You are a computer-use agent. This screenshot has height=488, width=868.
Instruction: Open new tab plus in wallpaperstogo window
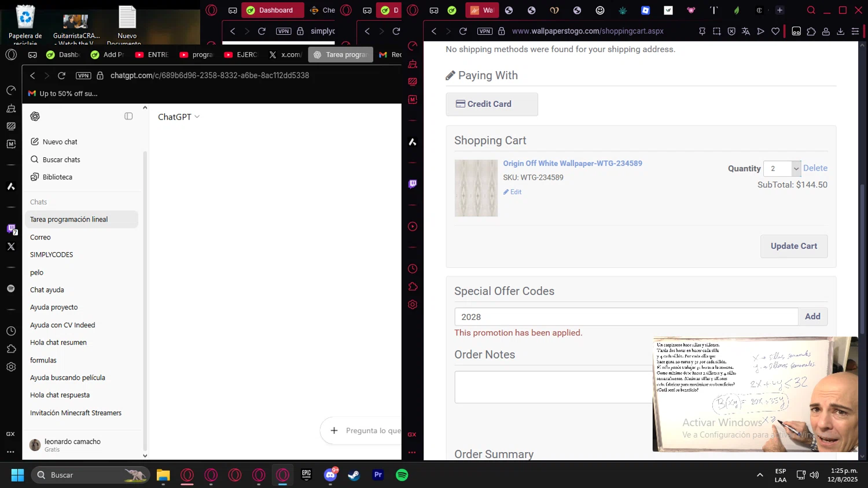tap(779, 10)
